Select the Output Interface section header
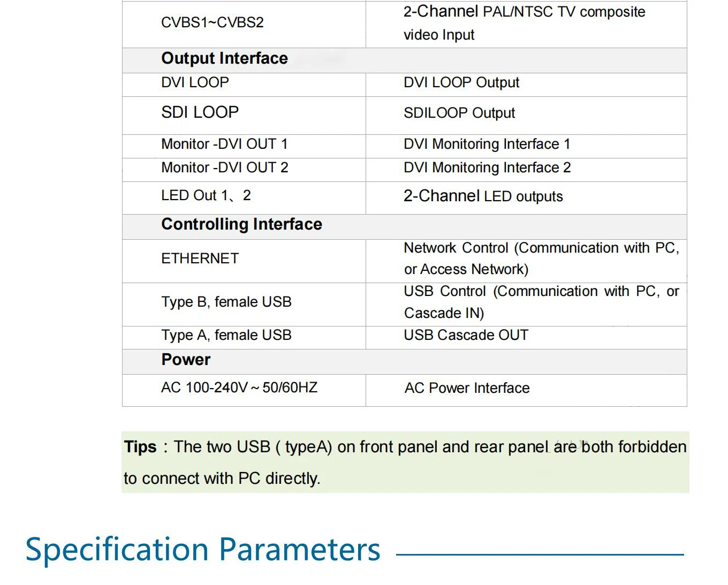Screen dimensions: 728x585 (x=224, y=58)
